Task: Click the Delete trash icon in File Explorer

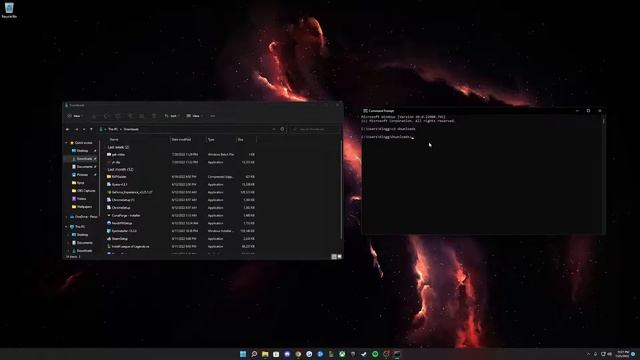Action: tap(154, 116)
